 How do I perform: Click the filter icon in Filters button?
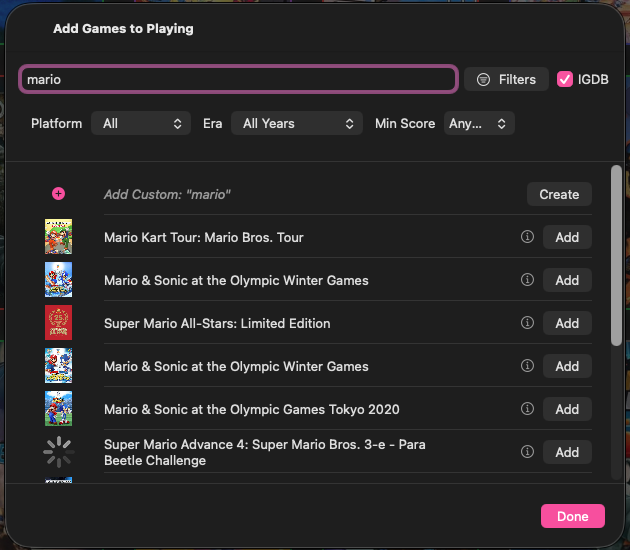pos(483,80)
